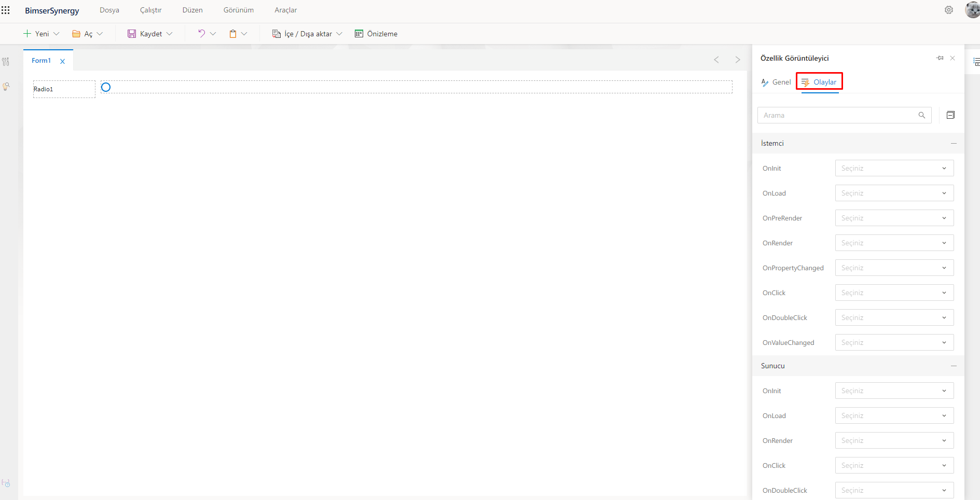Open the toolbox icon in left sidebar
Image resolution: width=980 pixels, height=500 pixels.
point(6,62)
